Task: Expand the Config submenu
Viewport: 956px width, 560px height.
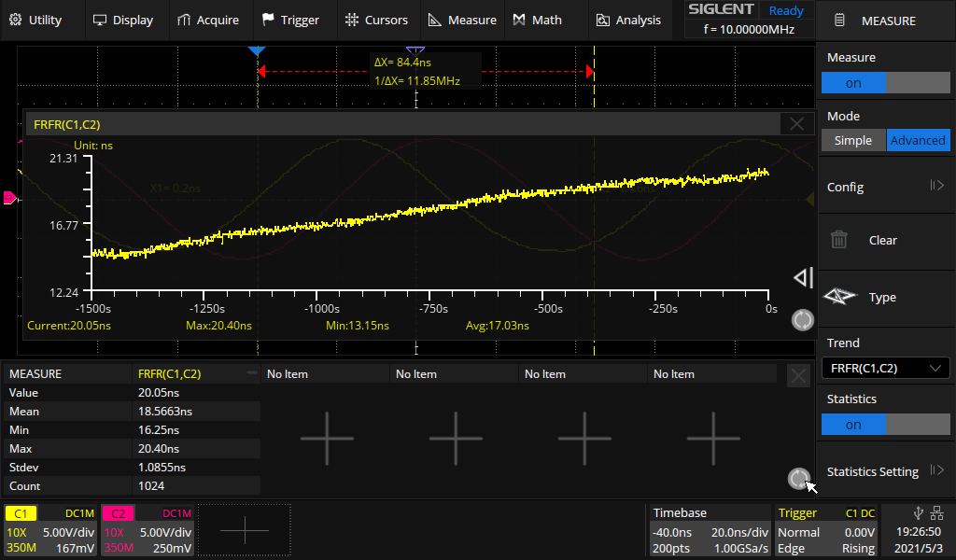Action: 885,187
